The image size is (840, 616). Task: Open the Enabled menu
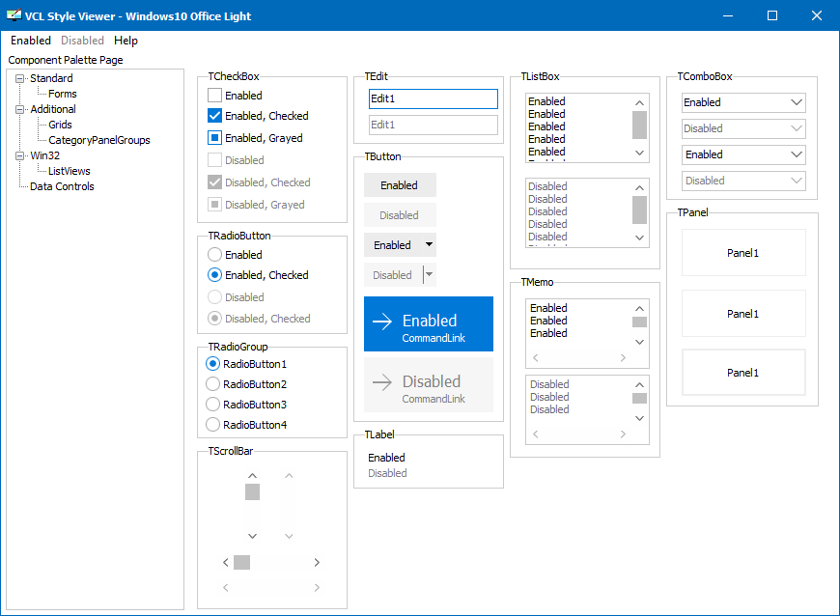click(x=31, y=41)
